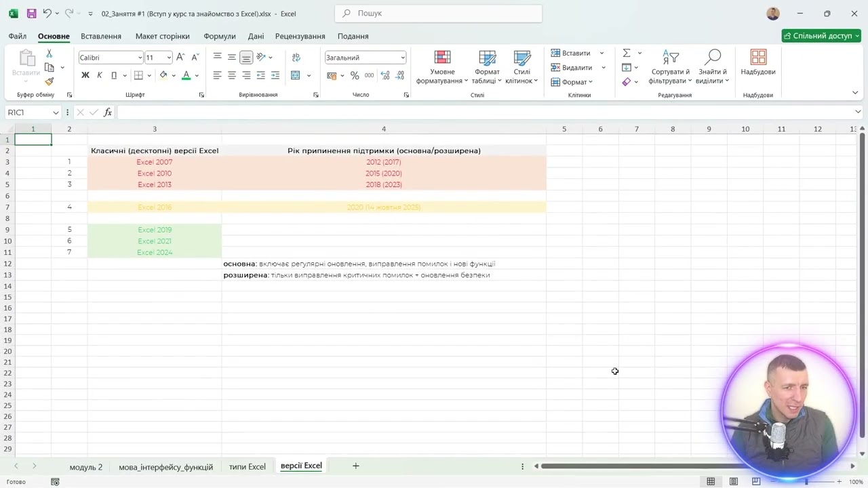Image resolution: width=868 pixels, height=488 pixels.
Task: Click the Clear eraser icon
Action: (x=627, y=81)
